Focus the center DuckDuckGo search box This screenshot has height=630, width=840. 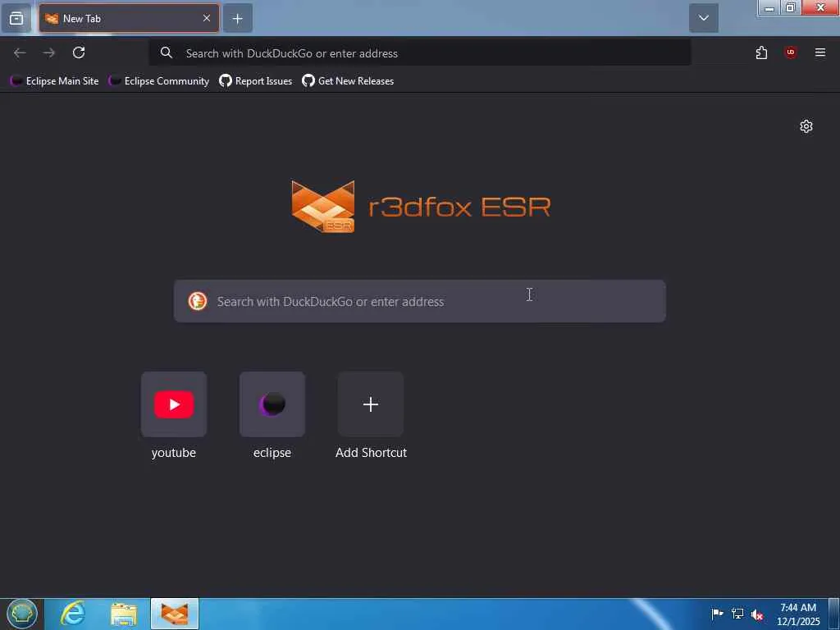(419, 301)
